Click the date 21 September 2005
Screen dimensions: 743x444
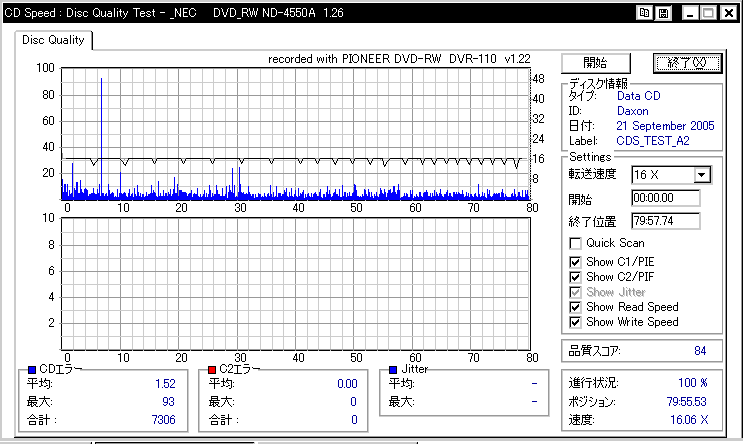665,126
